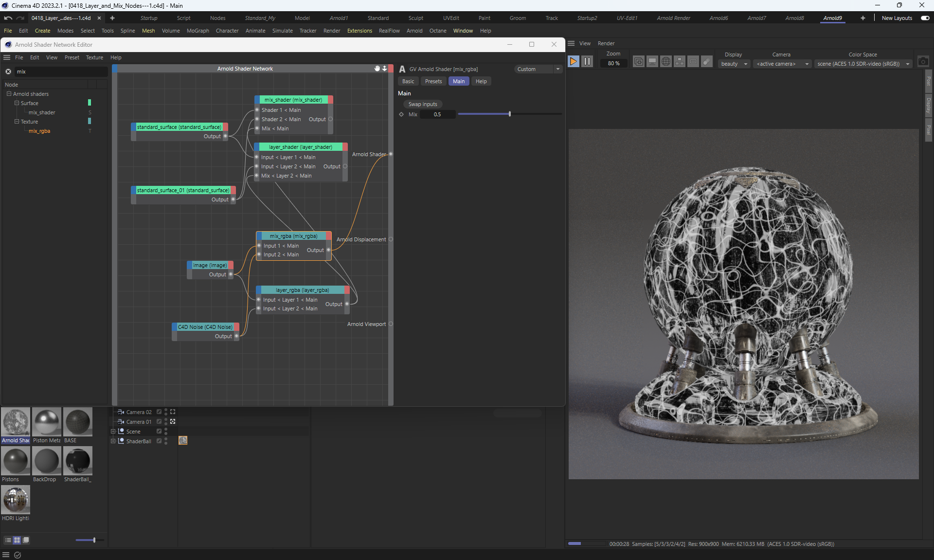
Task: Clear the node search with X icon
Action: coord(8,72)
